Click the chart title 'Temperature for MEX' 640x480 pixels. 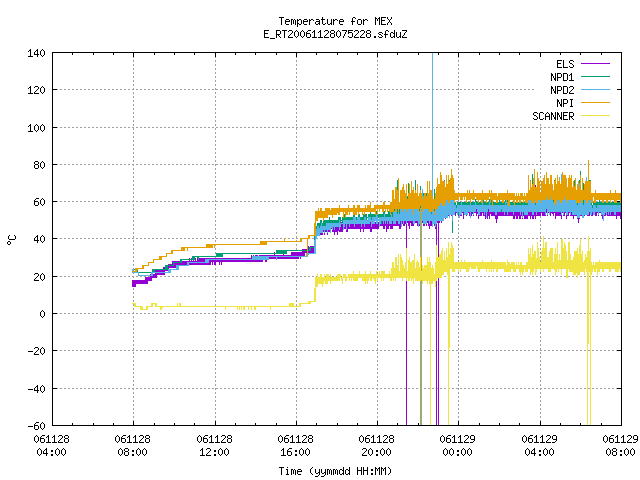[x=335, y=21]
